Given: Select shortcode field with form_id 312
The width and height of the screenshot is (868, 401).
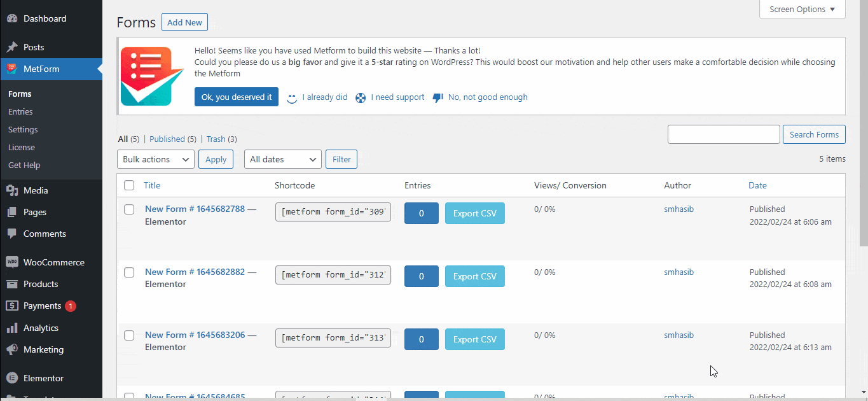Looking at the screenshot, I should [333, 276].
